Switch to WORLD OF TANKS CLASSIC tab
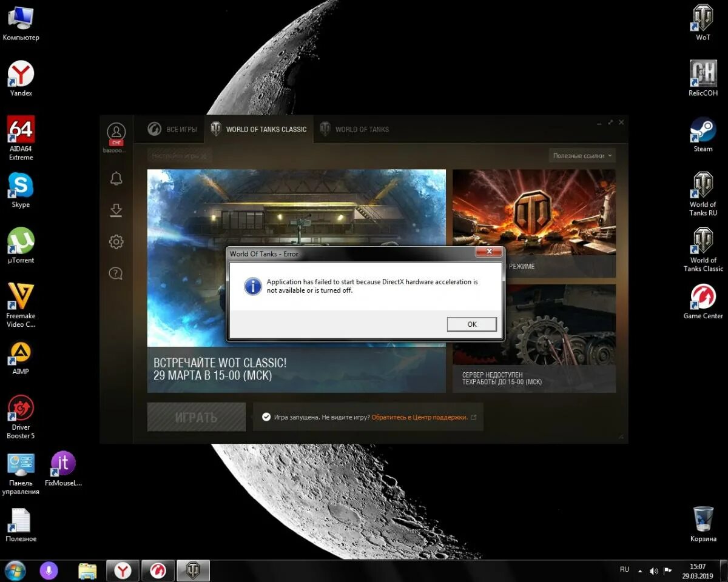Screen dimensions: 728x582 (x=259, y=129)
